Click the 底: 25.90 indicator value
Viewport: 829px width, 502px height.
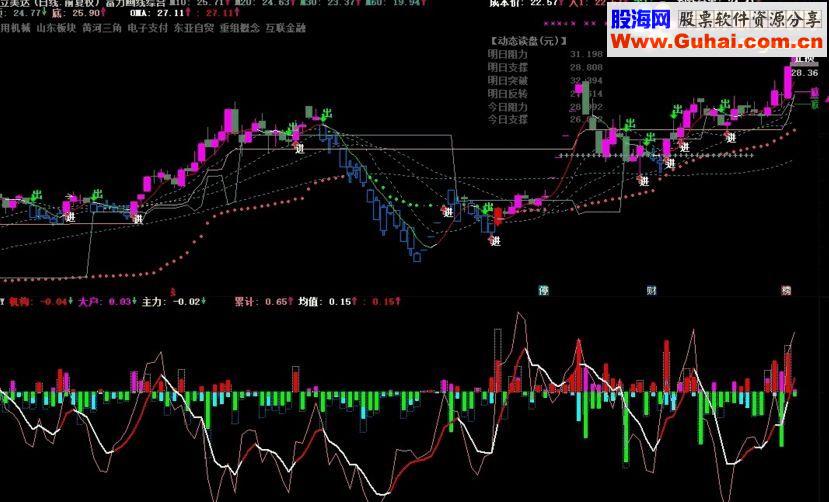click(79, 13)
